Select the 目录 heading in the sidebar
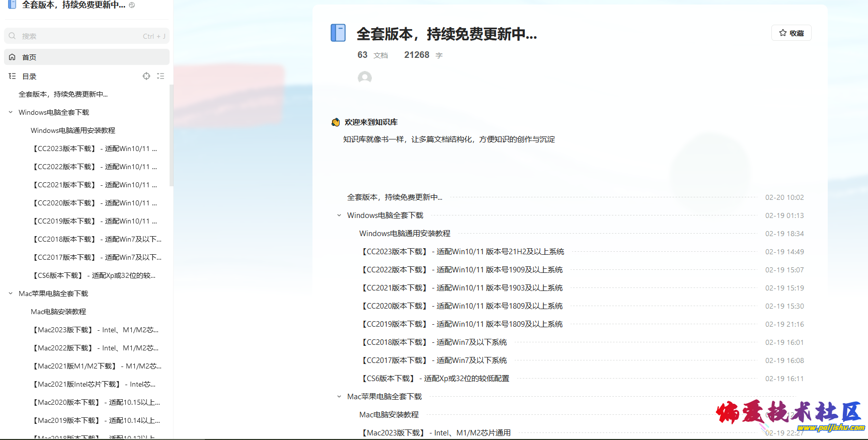Viewport: 868px width, 440px height. pyautogui.click(x=29, y=77)
